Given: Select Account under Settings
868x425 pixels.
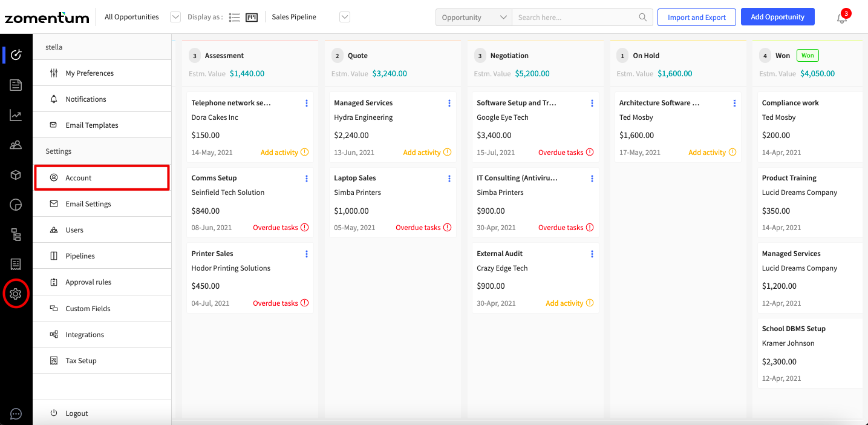Looking at the screenshot, I should pyautogui.click(x=102, y=178).
